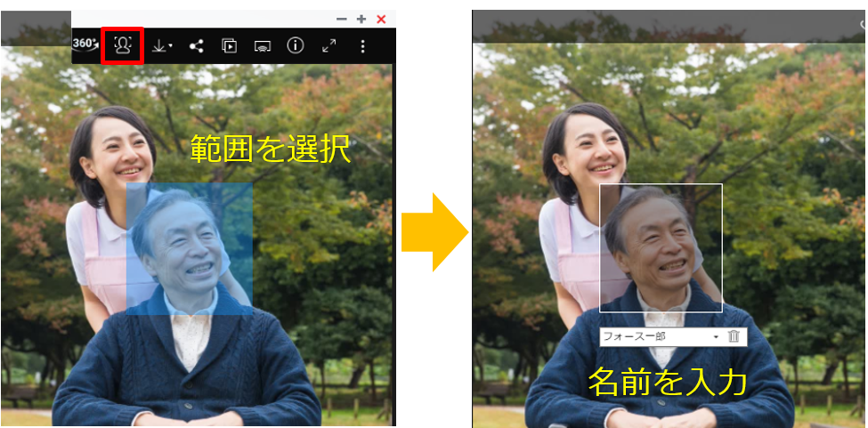868x428 pixels.
Task: Click the cast to screen icon
Action: [x=262, y=45]
